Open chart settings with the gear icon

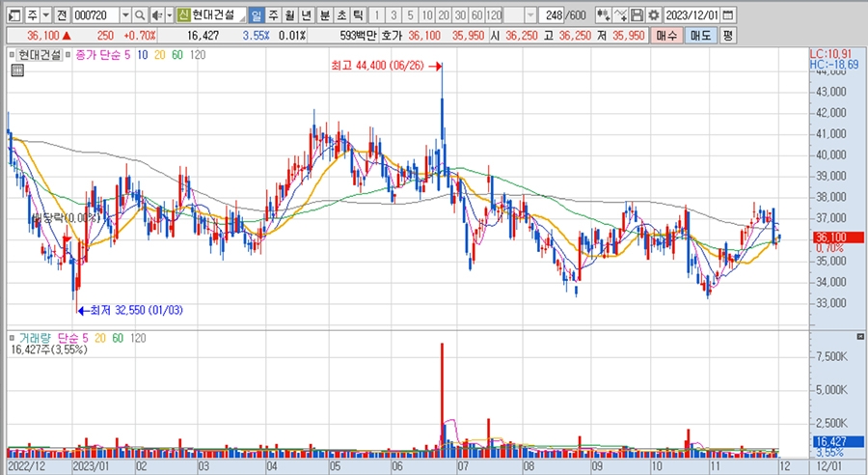pyautogui.click(x=654, y=15)
